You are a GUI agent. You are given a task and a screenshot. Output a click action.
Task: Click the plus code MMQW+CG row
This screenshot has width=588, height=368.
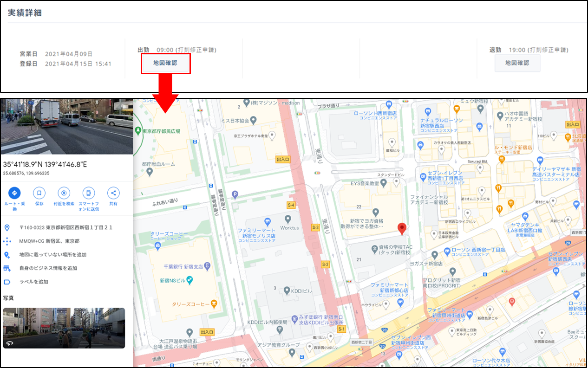[x=49, y=241]
